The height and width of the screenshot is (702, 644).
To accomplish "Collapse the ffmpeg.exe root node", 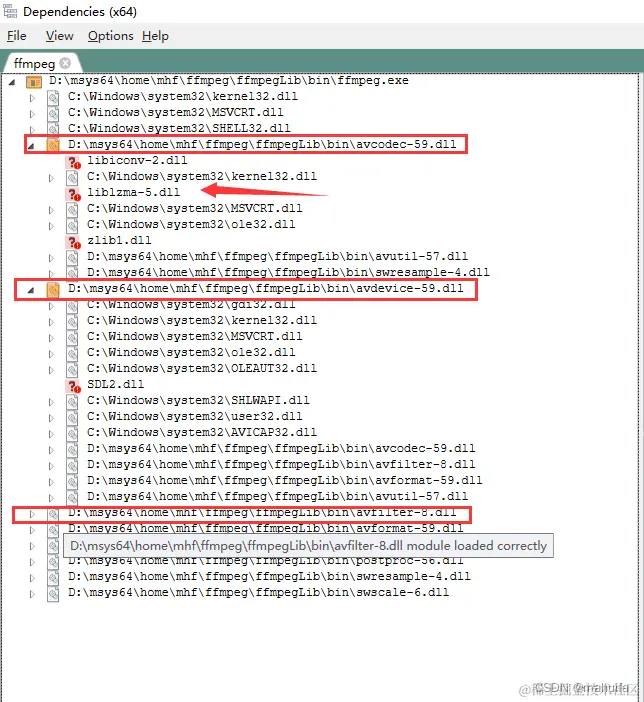I will click(x=12, y=82).
